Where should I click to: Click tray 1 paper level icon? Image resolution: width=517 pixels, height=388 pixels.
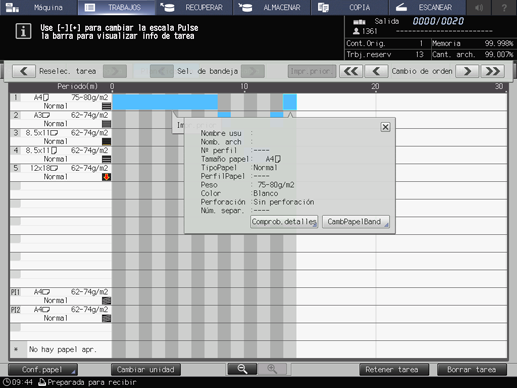106,106
